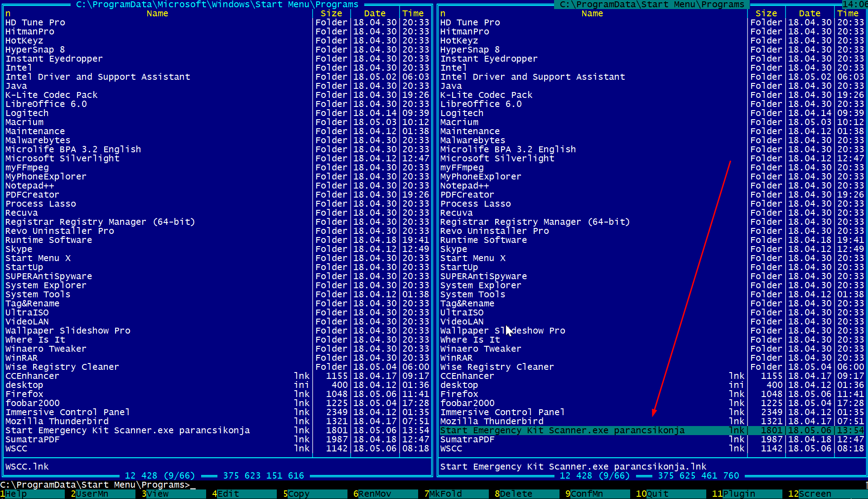Click the left panel Name column header
The image size is (868, 499).
(157, 14)
